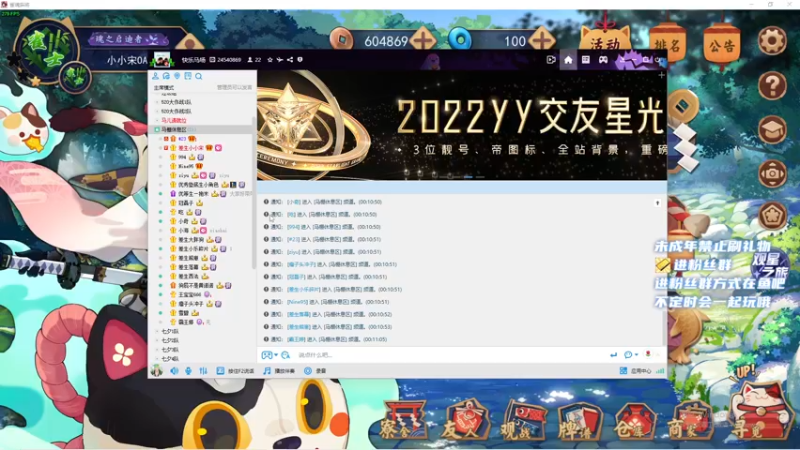Search channels with magnifier icon

point(198,76)
